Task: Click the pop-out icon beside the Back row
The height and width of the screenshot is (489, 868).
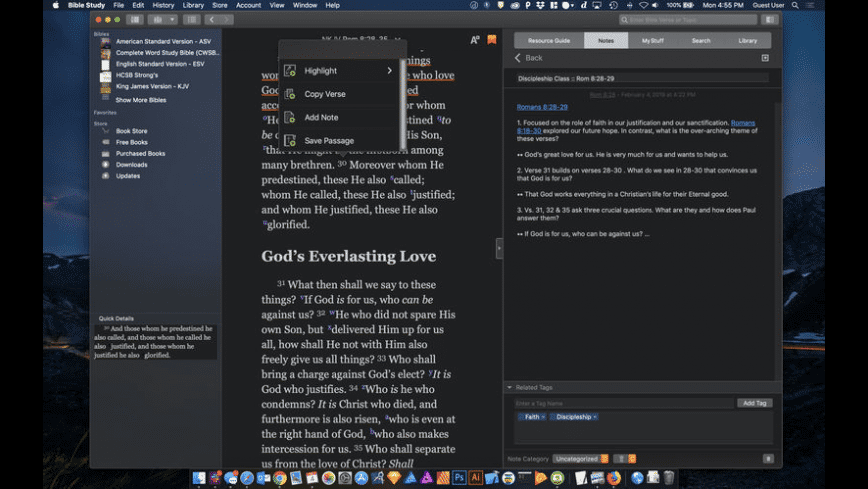Action: click(765, 58)
